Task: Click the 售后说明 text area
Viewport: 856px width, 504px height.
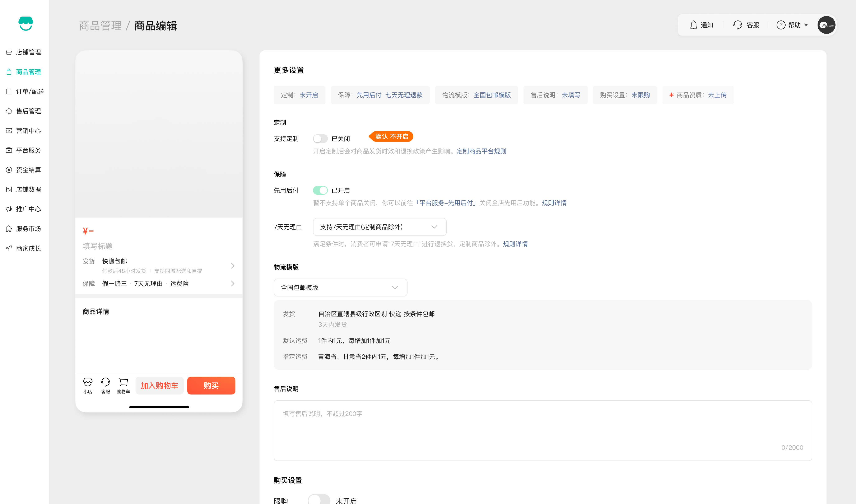Action: (x=543, y=430)
